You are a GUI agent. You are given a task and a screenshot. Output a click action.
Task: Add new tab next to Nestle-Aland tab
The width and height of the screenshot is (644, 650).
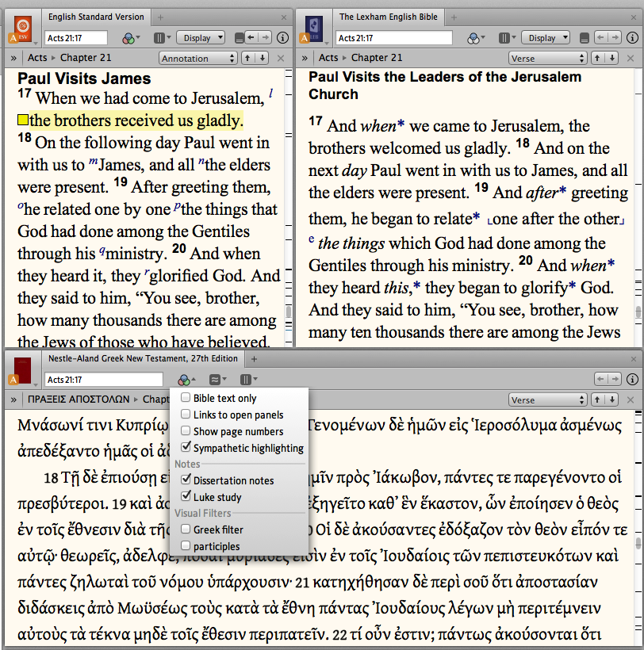click(x=255, y=359)
